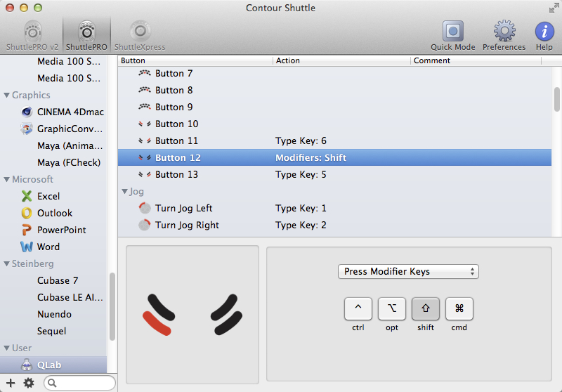This screenshot has width=562, height=392.
Task: Collapse the Microsoft group in sidebar
Action: pyautogui.click(x=7, y=180)
